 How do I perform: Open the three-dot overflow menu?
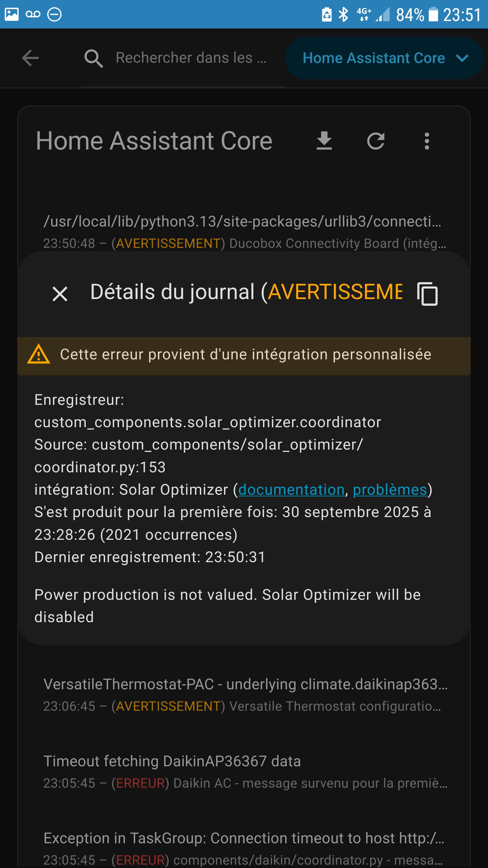pyautogui.click(x=427, y=141)
